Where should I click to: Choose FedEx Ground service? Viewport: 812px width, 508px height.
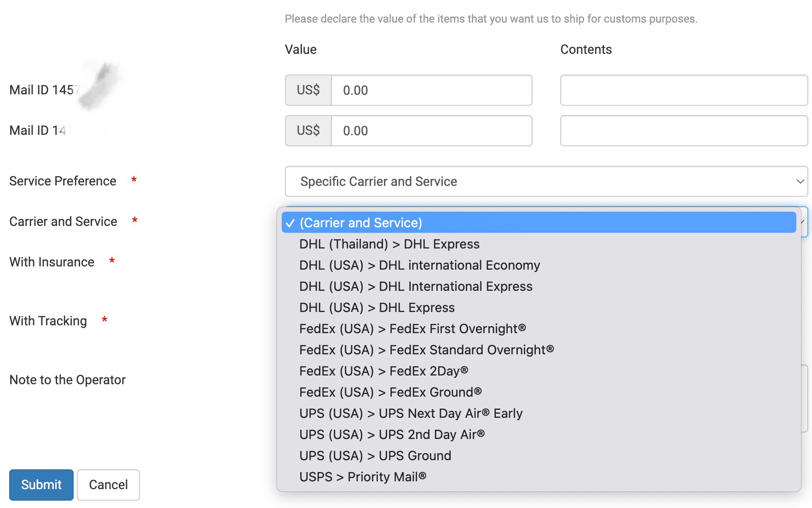point(539,392)
